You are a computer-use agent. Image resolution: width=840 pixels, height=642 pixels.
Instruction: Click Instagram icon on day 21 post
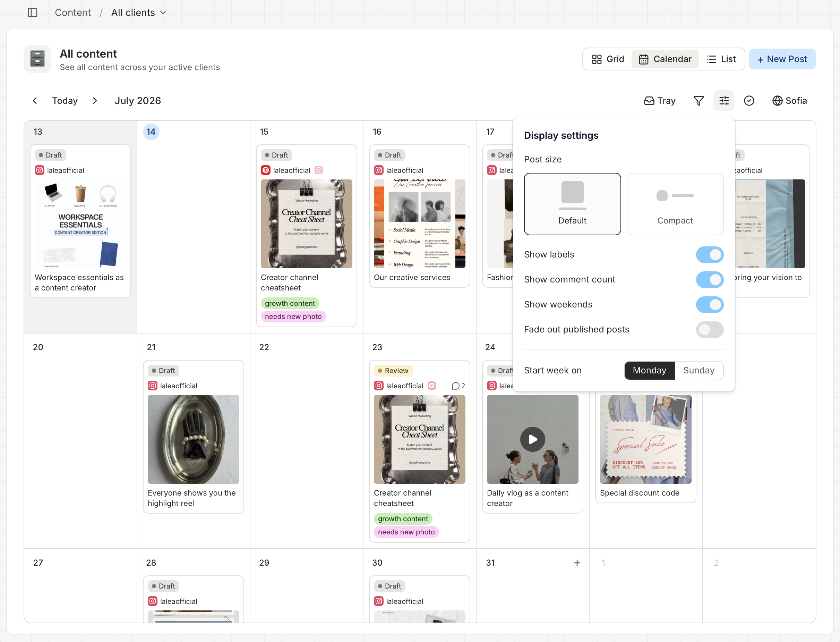(152, 386)
